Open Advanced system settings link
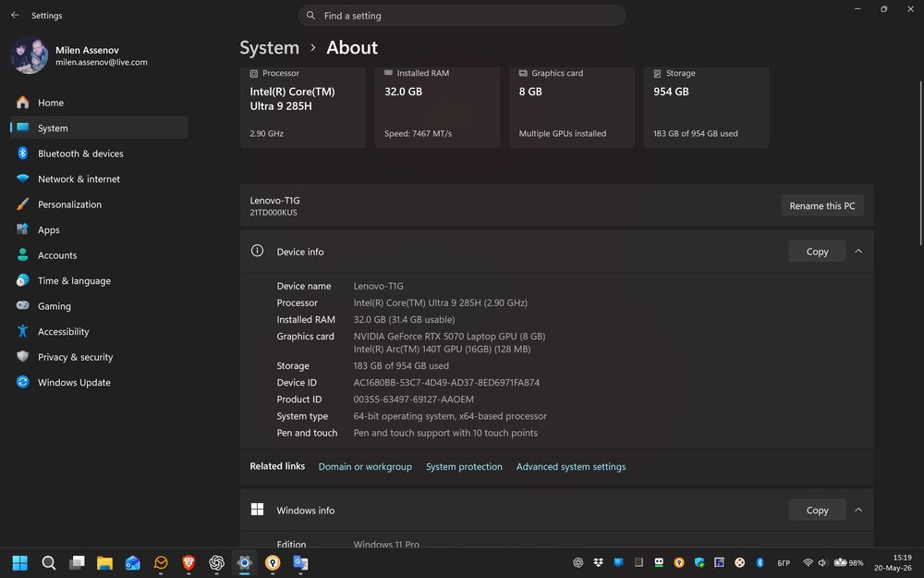The width and height of the screenshot is (924, 578). 571,466
